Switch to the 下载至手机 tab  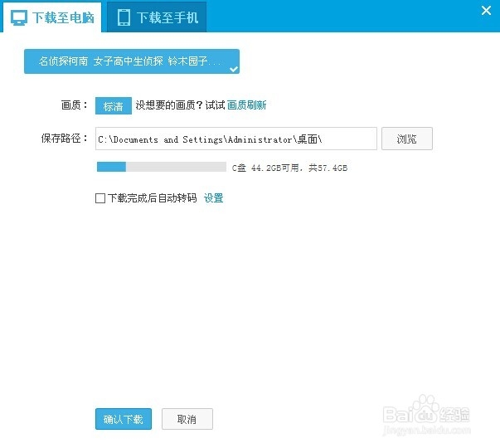pyautogui.click(x=157, y=17)
